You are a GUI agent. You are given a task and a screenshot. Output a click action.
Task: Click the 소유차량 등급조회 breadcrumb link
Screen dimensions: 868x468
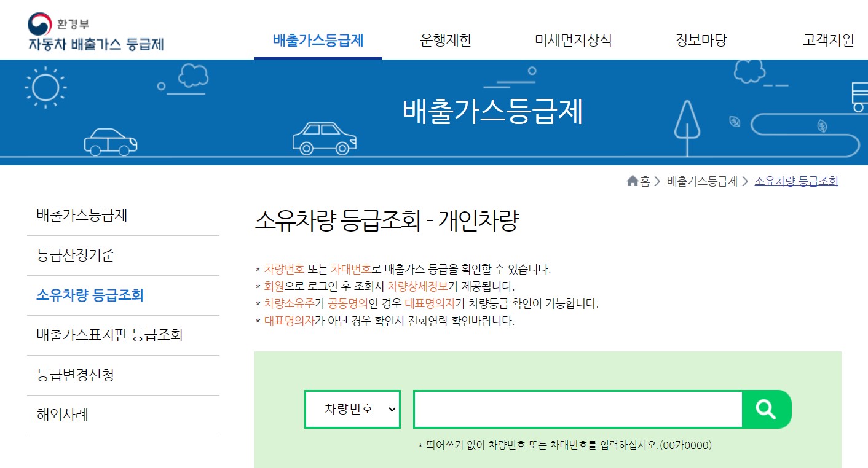tap(796, 181)
